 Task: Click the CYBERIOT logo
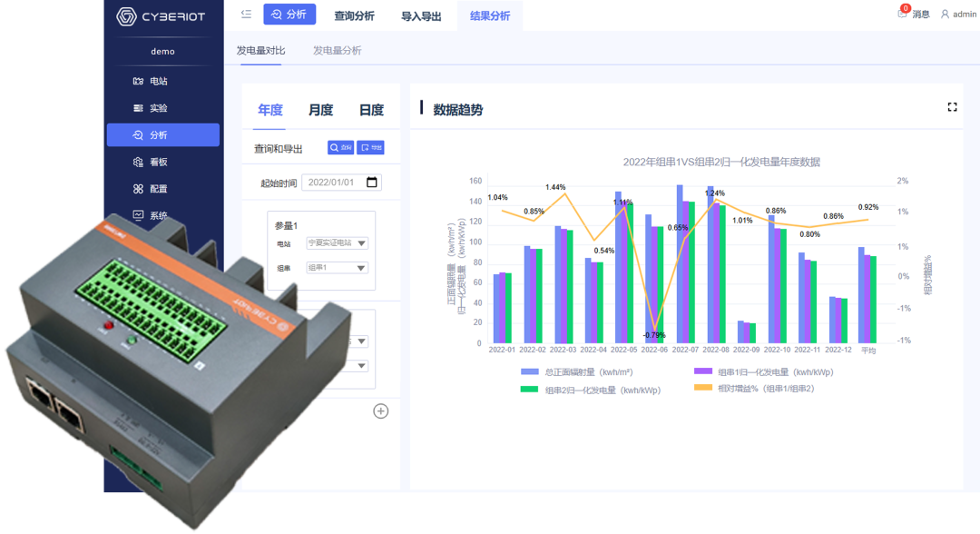pyautogui.click(x=161, y=16)
